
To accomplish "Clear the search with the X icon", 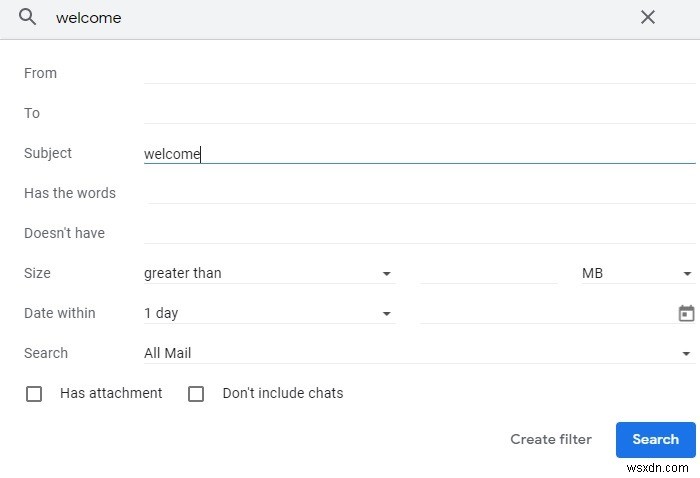I will click(647, 17).
